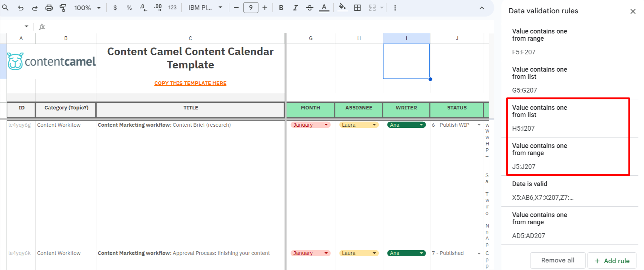Increase font size with plus button
Screen dimensions: 644x270
click(x=265, y=8)
